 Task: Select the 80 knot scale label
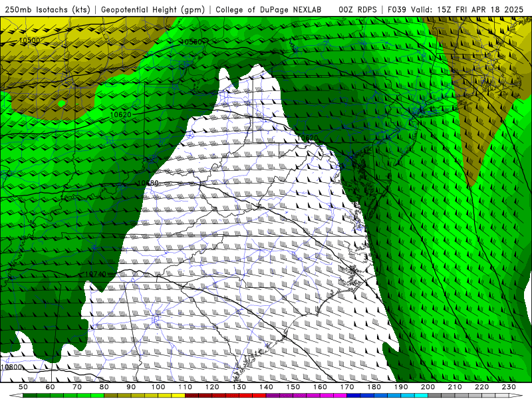[x=104, y=387]
